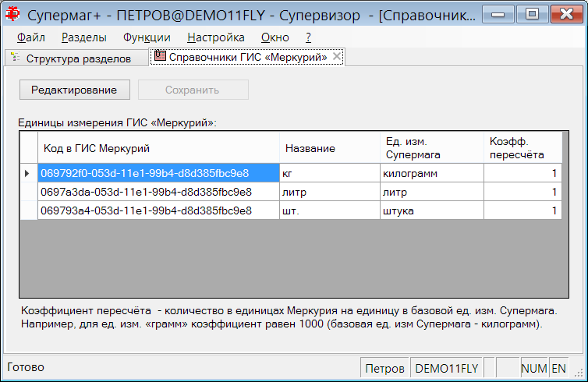The height and width of the screenshot is (382, 588).
Task: Click the Редактирование button
Action: click(75, 90)
